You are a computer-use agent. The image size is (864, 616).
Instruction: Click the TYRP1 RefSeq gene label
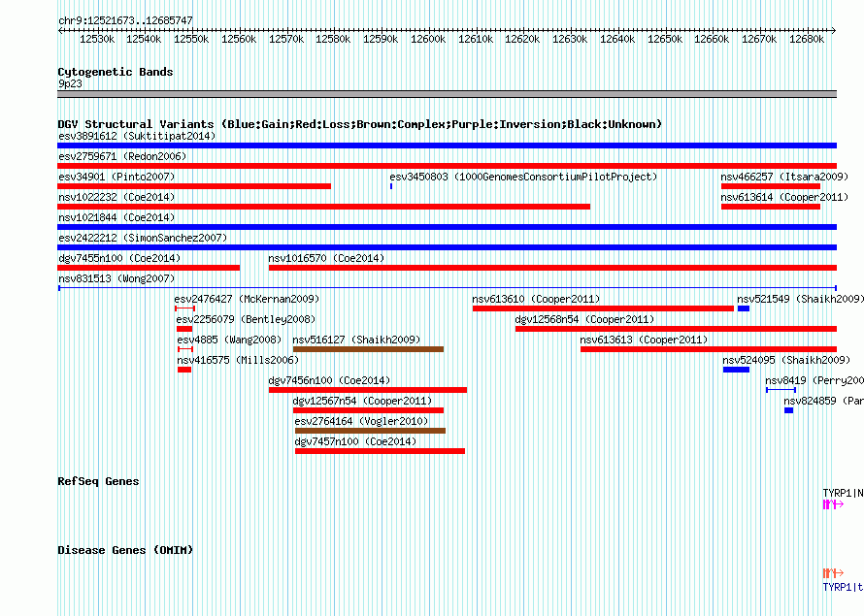[x=843, y=493]
